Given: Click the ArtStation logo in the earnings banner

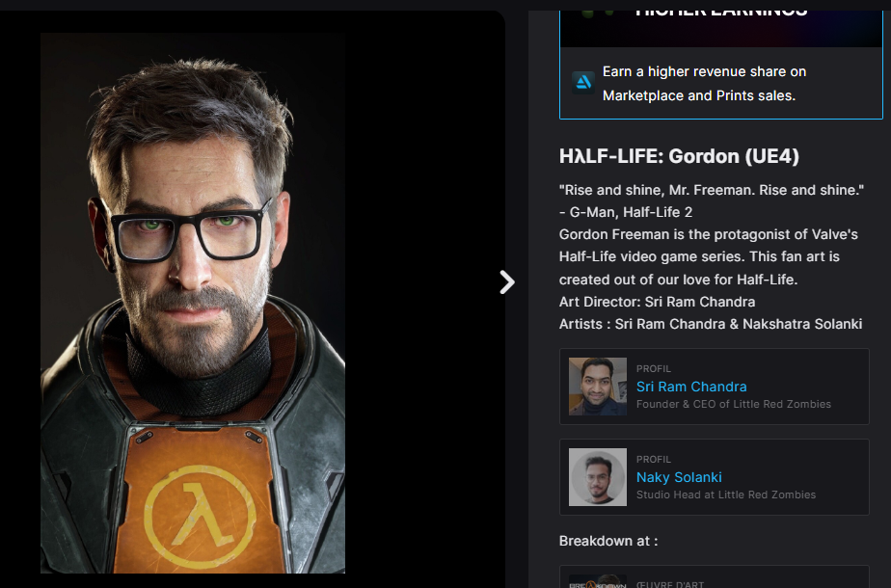Looking at the screenshot, I should [583, 83].
